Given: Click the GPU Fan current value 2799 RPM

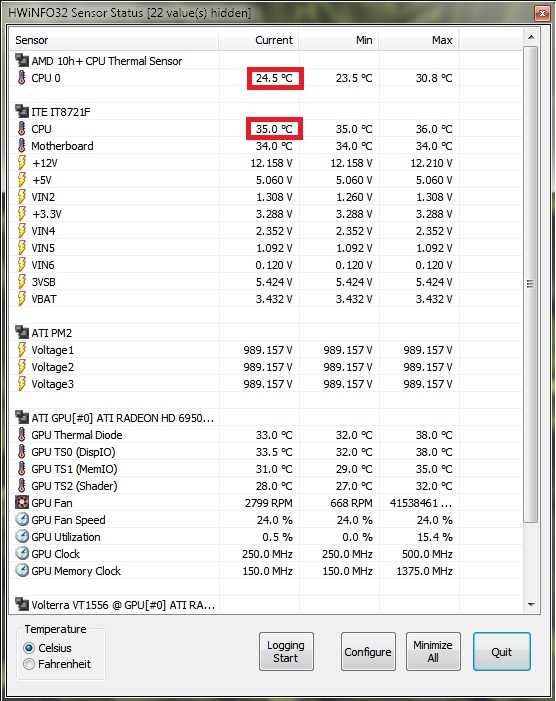Looking at the screenshot, I should [269, 503].
